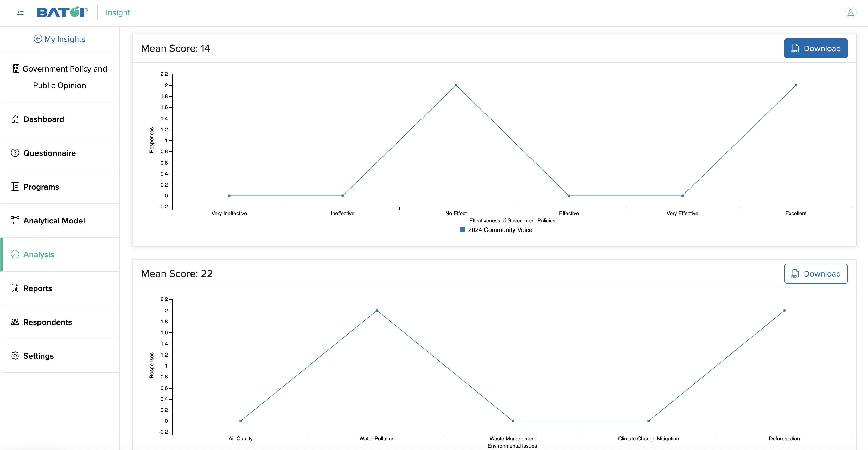868x450 pixels.
Task: Click the Dashboard home icon
Action: 15,119
